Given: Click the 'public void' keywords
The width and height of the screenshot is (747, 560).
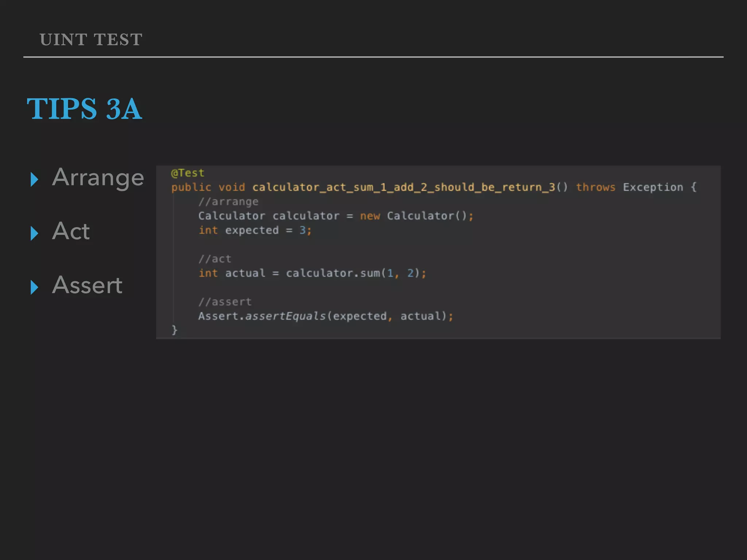Looking at the screenshot, I should [x=208, y=187].
